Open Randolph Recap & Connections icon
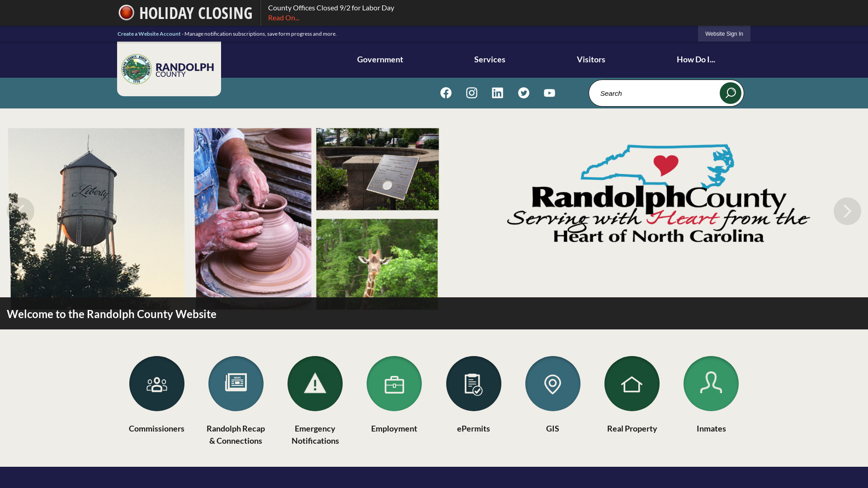The image size is (868, 488). coord(236,383)
